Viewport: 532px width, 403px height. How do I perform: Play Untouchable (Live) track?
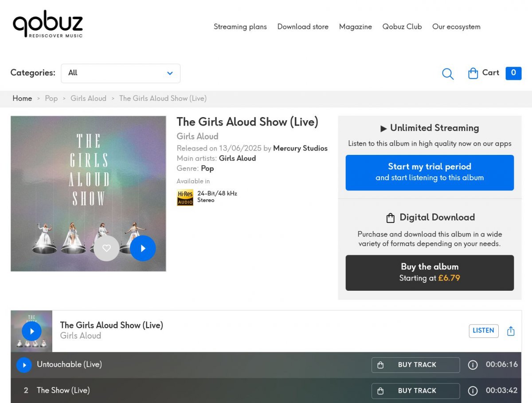tap(24, 365)
